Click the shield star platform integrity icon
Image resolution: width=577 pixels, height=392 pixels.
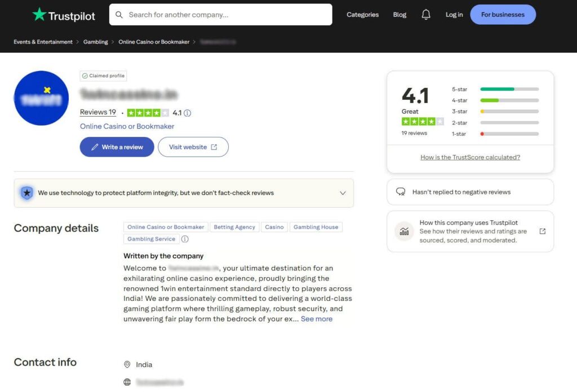click(26, 193)
